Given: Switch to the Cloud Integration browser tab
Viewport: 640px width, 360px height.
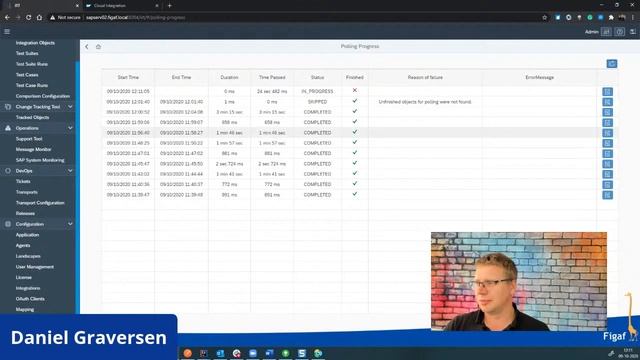Looking at the screenshot, I should 121,6.
